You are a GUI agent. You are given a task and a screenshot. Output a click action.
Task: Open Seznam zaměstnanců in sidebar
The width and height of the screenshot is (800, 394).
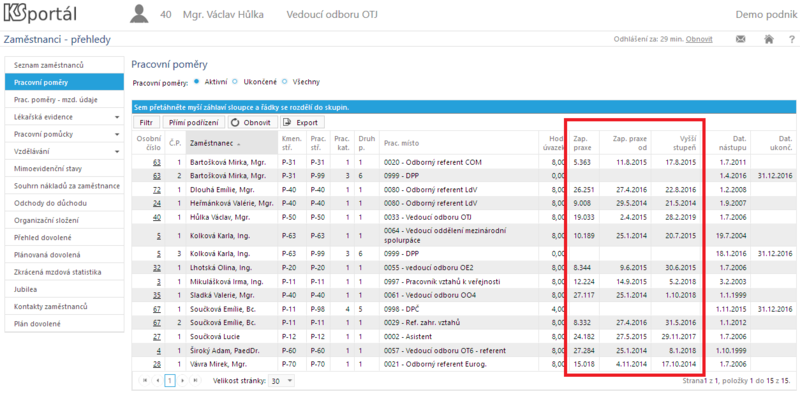tap(64, 65)
